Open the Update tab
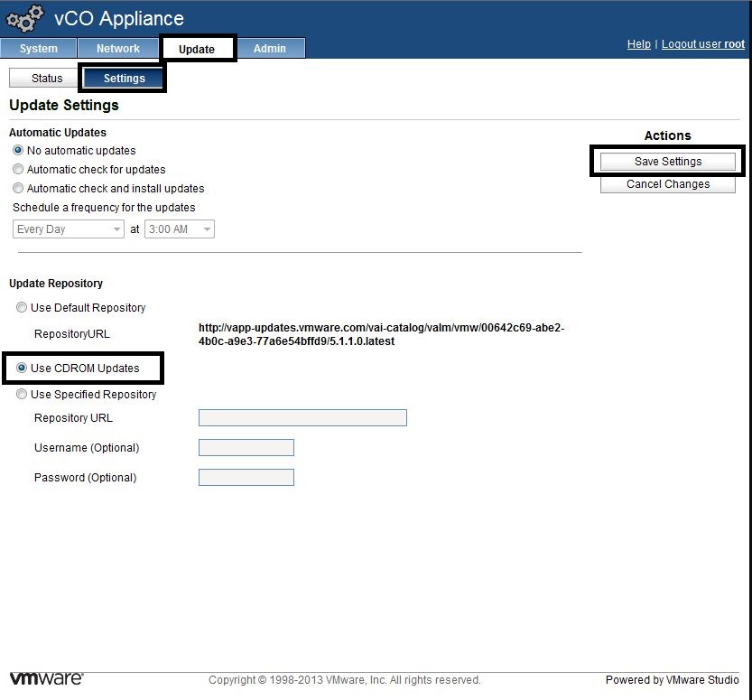 point(197,49)
